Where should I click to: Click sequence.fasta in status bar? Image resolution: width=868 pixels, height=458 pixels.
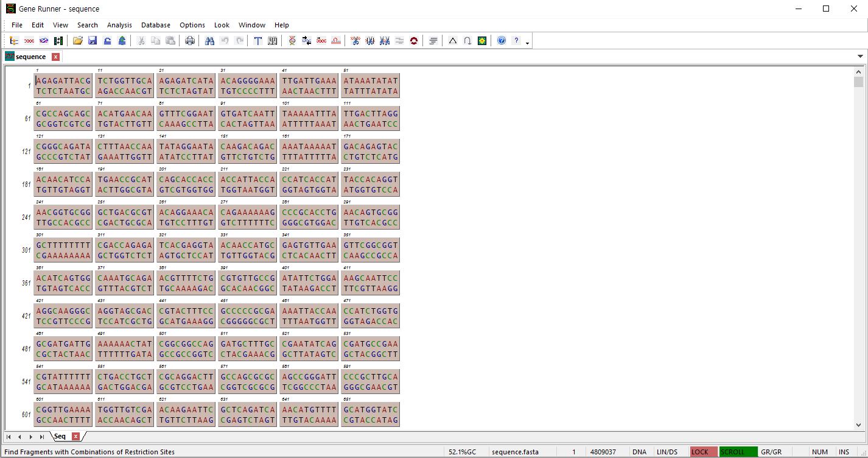[x=515, y=452]
